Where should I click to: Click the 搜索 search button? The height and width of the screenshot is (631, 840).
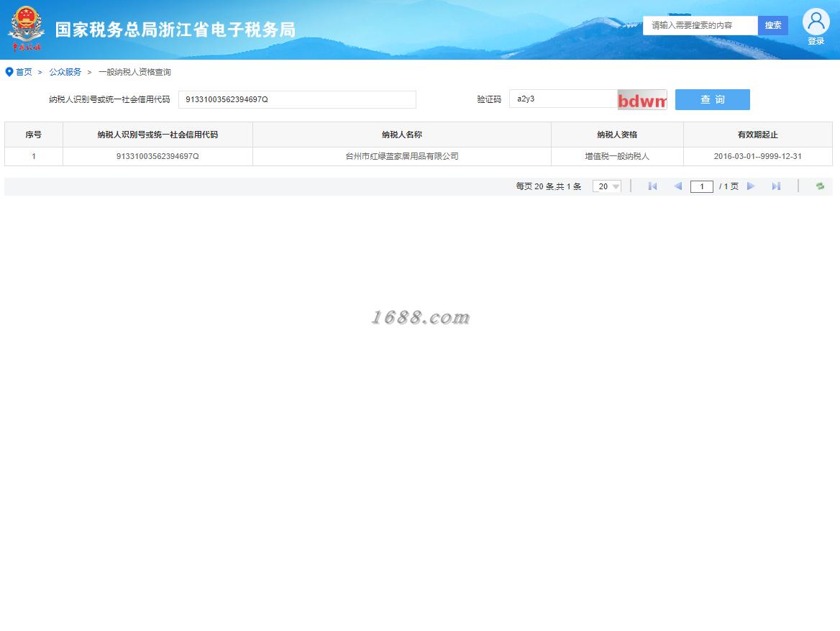(772, 25)
